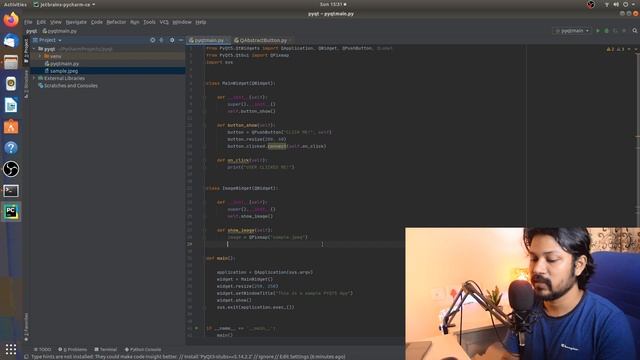Click the expand all icon in Project panel
The width and height of the screenshot is (640, 360).
pos(162,40)
